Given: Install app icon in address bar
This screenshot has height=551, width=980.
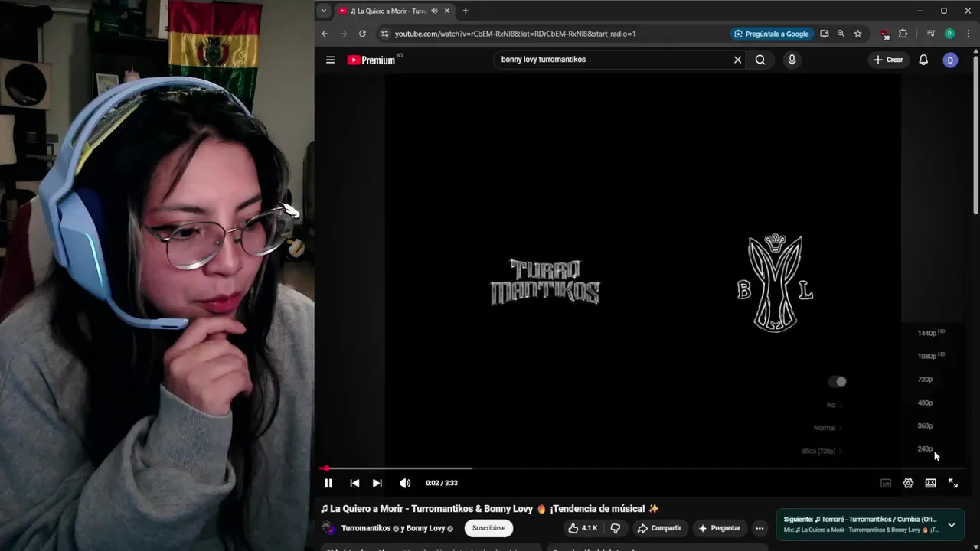Looking at the screenshot, I should point(824,34).
